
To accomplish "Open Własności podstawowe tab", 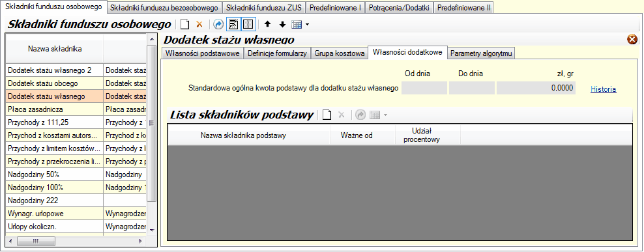I will (x=203, y=54).
